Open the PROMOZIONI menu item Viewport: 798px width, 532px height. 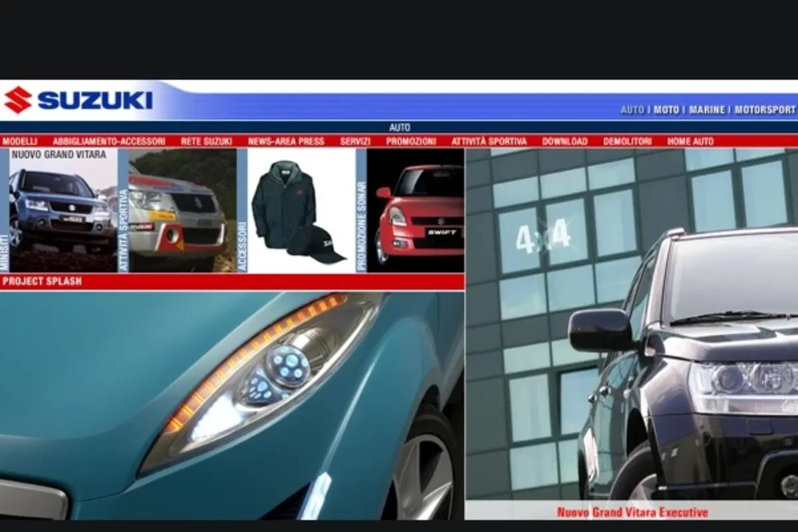(411, 141)
